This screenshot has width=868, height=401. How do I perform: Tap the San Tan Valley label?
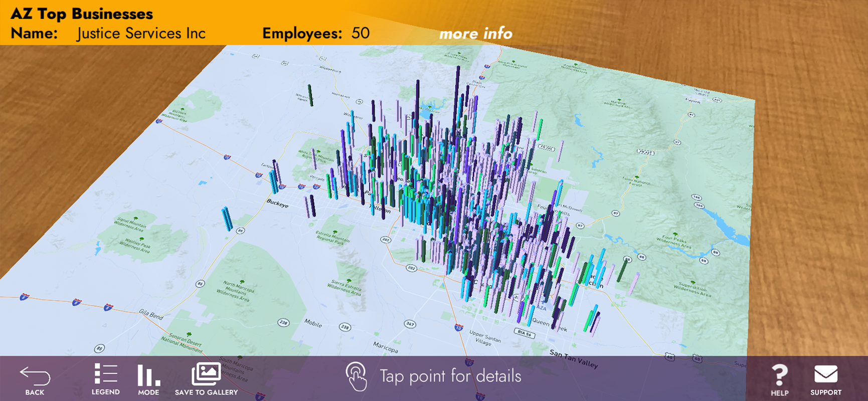tap(574, 359)
